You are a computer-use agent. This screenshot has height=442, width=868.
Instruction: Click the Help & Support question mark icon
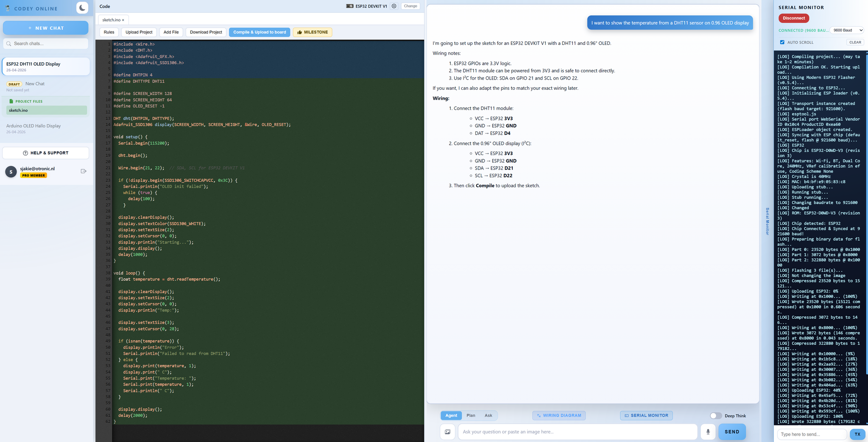point(25,153)
